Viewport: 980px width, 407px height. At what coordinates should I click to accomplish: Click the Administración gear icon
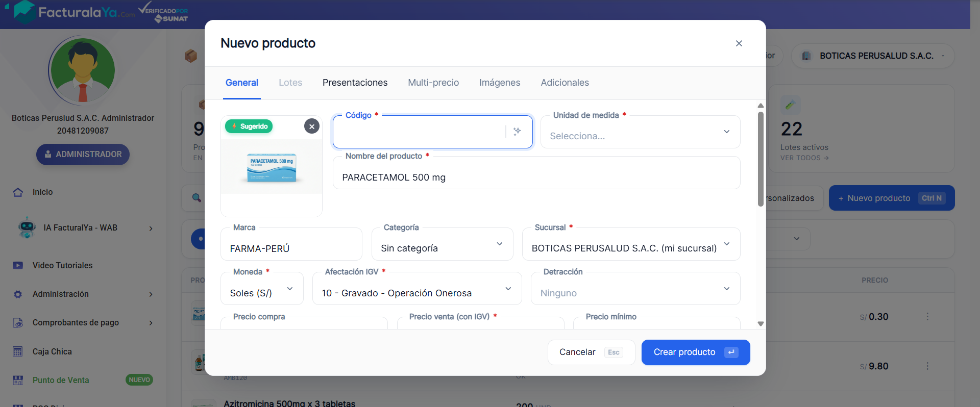18,294
